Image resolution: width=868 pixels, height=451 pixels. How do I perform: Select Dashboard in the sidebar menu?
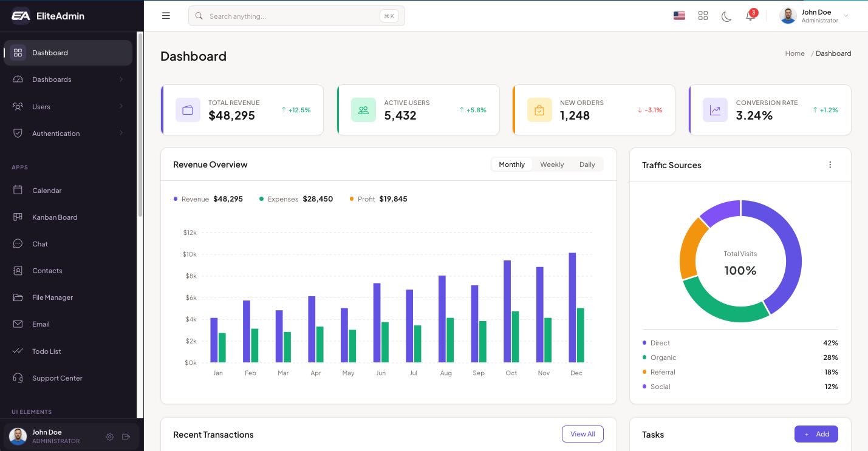pos(50,53)
